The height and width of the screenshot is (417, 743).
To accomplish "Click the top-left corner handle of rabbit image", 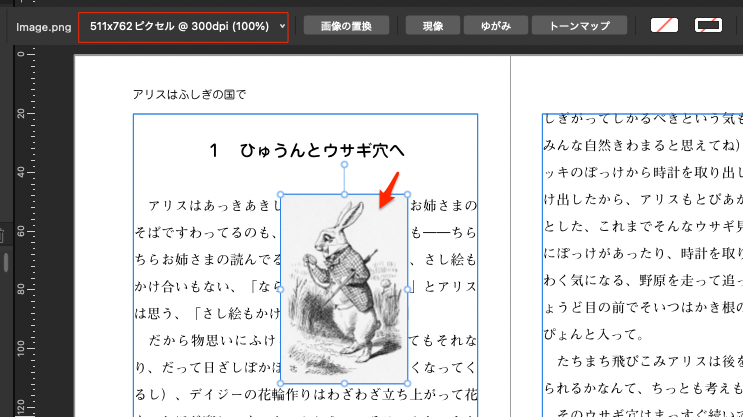I will 281,195.
